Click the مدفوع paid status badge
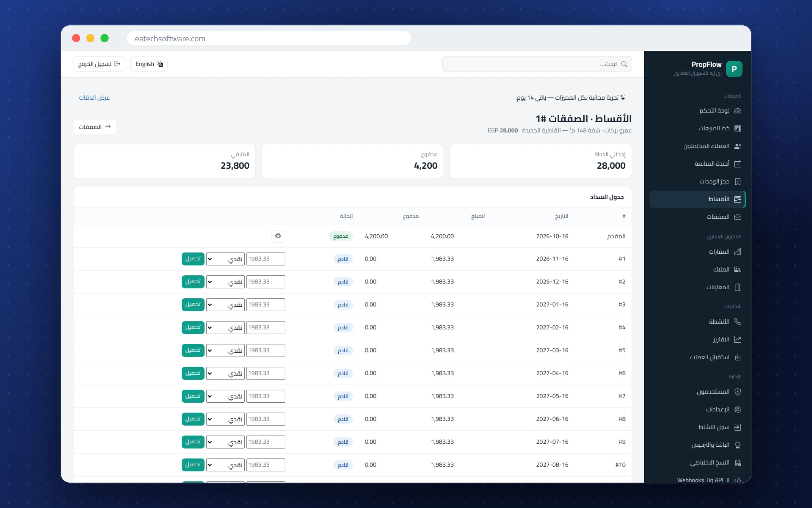 click(x=341, y=236)
